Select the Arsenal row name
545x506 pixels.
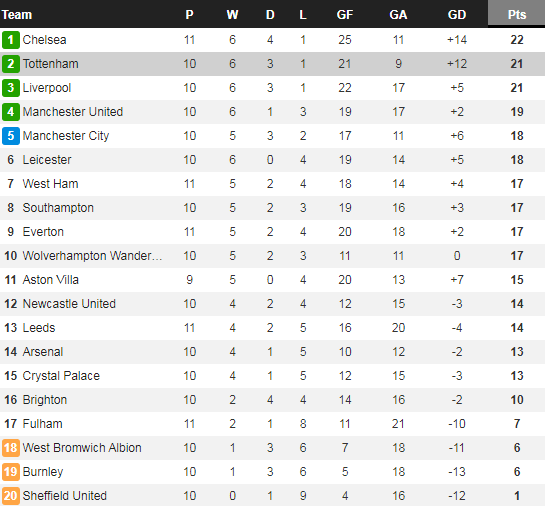(x=43, y=352)
